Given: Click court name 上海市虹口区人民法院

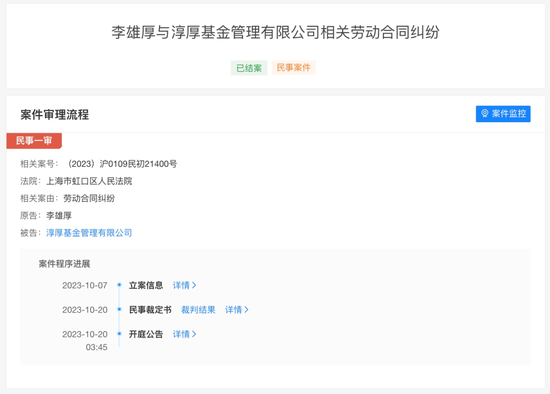Looking at the screenshot, I should point(89,181).
